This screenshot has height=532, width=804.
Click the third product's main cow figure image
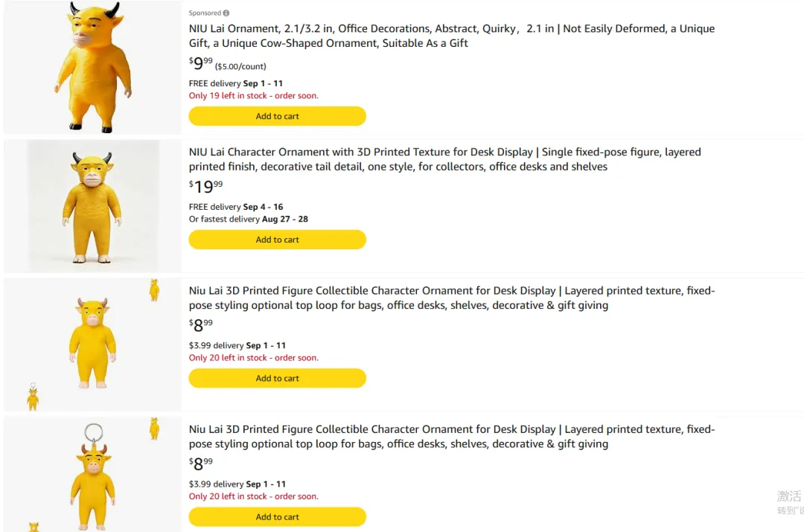[93, 342]
